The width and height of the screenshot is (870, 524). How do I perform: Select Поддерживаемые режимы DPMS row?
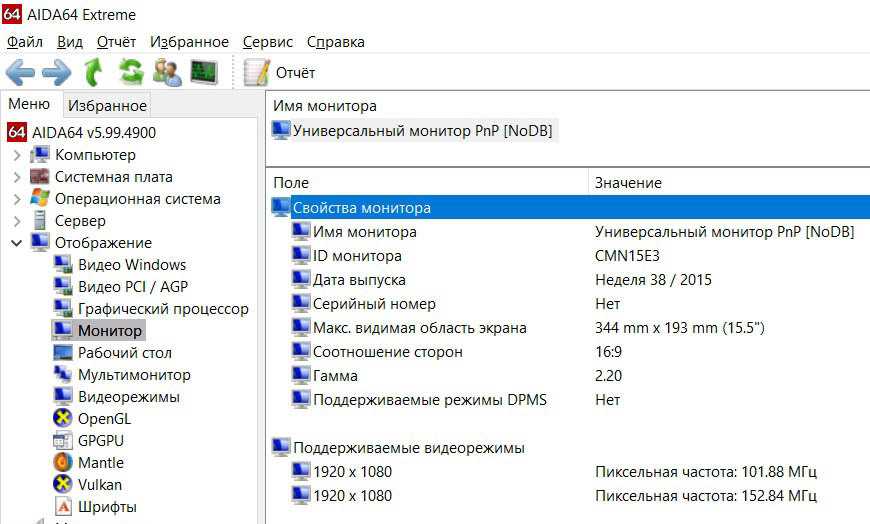click(430, 400)
